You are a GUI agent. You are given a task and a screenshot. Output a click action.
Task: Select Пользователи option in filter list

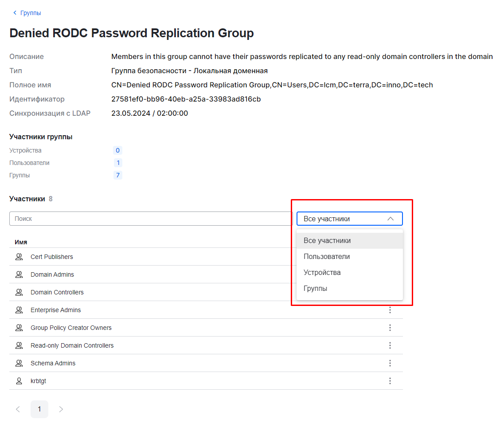point(327,257)
